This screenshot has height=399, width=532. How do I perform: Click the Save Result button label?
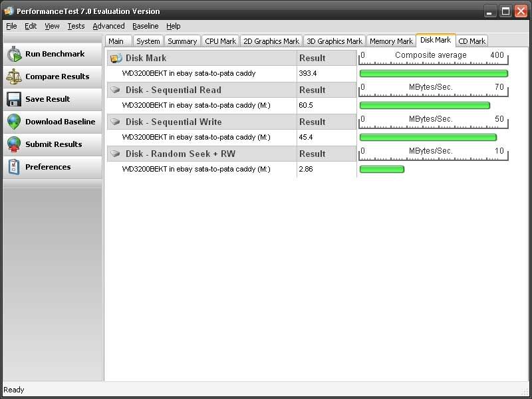click(x=47, y=99)
